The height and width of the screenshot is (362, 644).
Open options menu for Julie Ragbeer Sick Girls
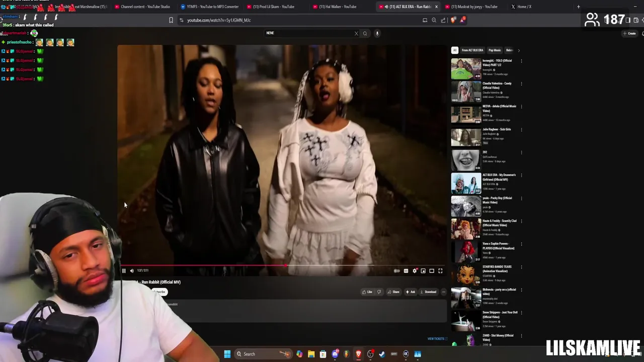tap(521, 130)
